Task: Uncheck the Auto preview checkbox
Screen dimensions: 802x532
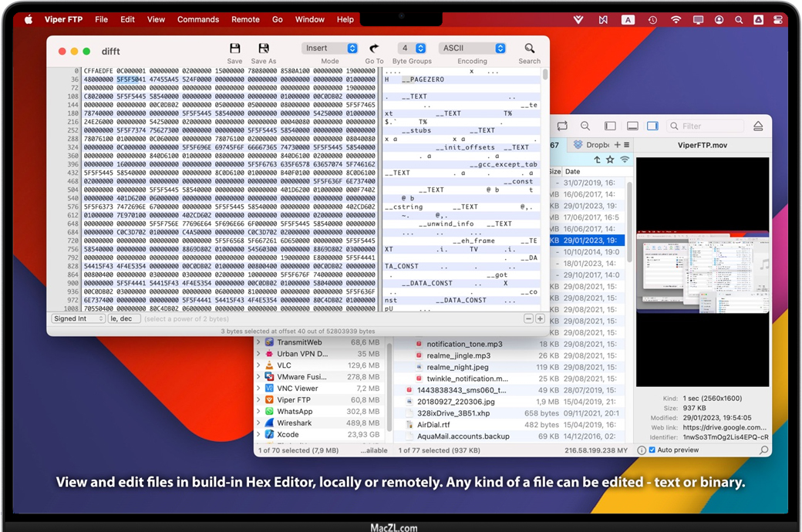Action: 652,450
